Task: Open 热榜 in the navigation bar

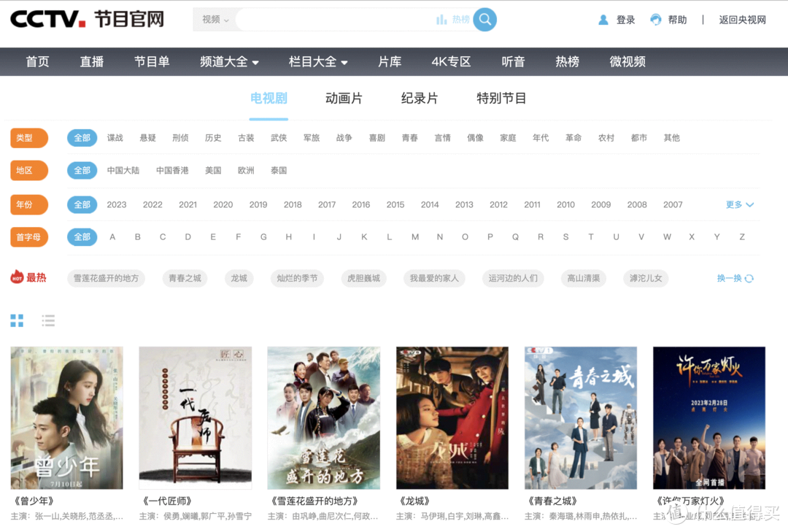Action: click(568, 62)
